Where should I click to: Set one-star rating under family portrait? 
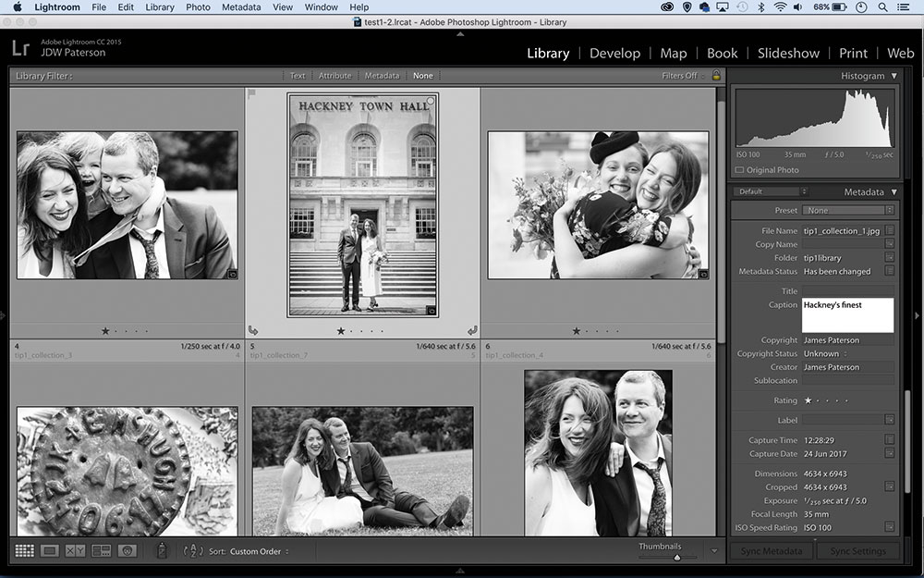pos(105,331)
